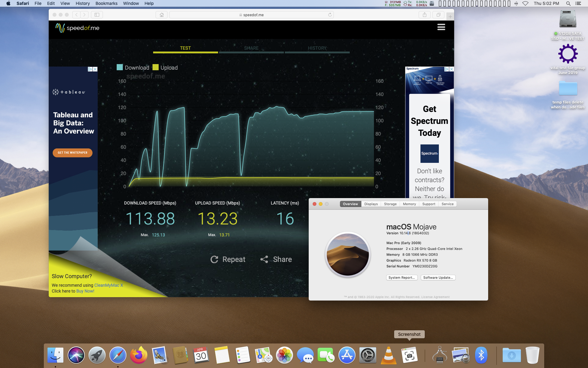The image size is (588, 368).
Task: Toggle the Download legend swatch
Action: pos(120,67)
